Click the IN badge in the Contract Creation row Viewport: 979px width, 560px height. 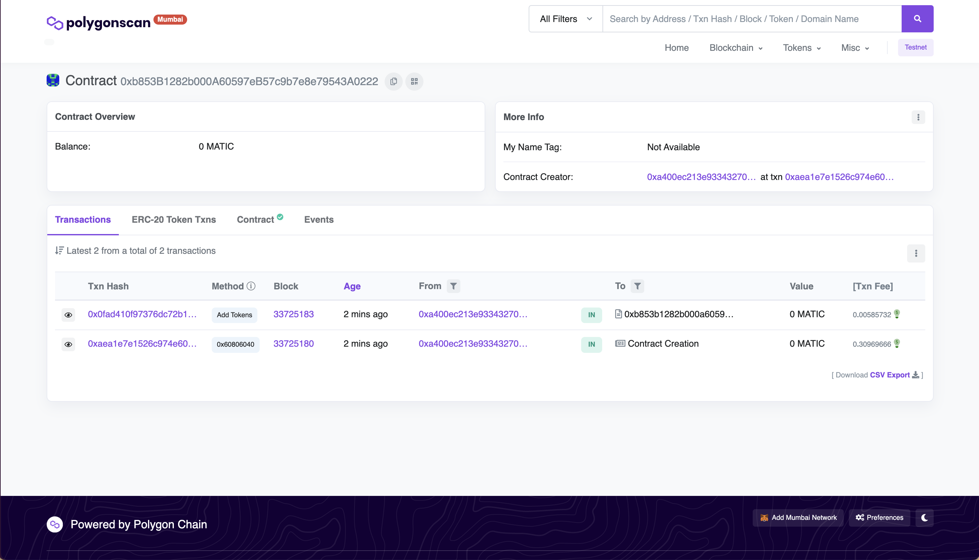tap(591, 344)
